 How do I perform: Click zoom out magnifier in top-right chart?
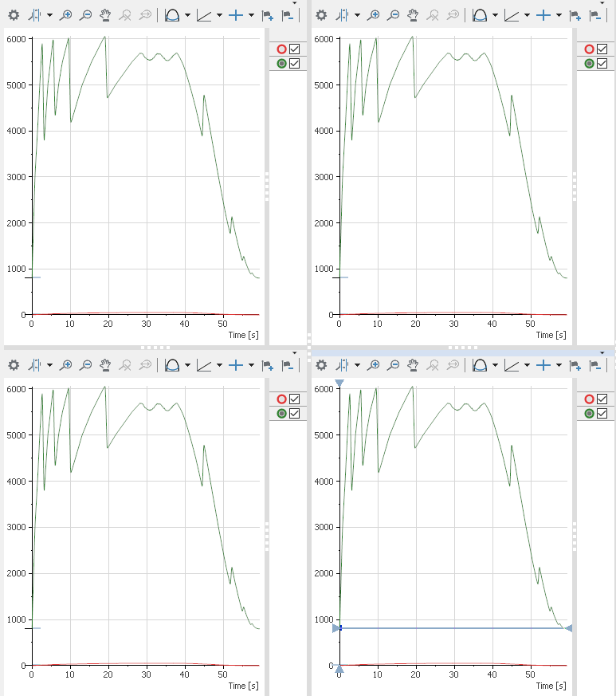click(394, 14)
